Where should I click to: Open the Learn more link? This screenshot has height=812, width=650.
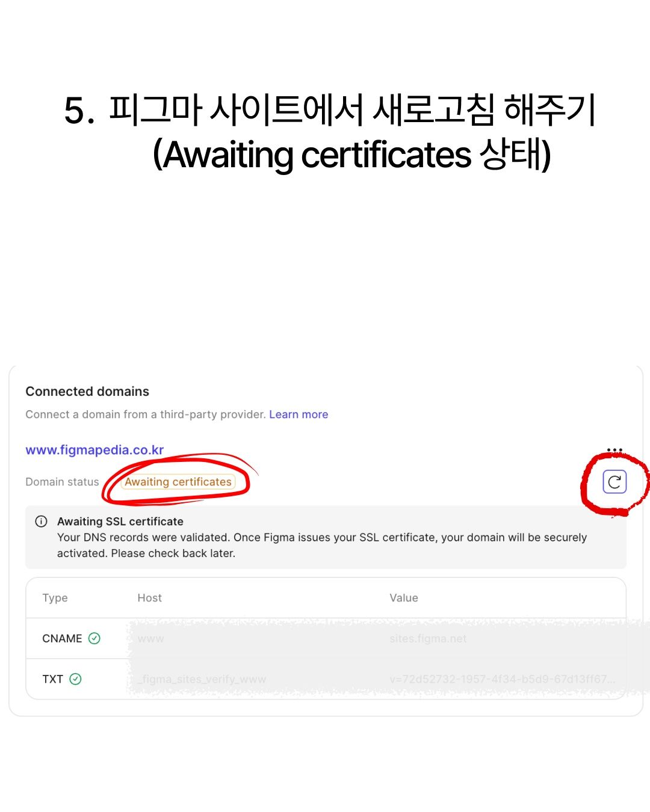pyautogui.click(x=299, y=414)
